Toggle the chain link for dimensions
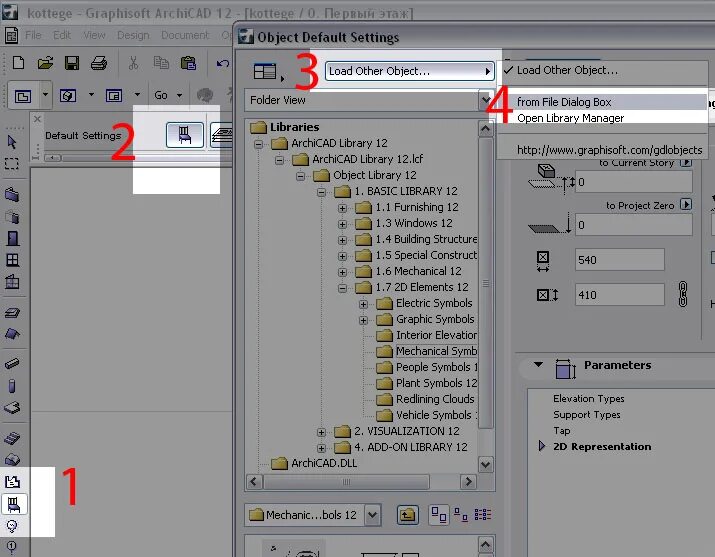This screenshot has width=715, height=557. (x=683, y=294)
